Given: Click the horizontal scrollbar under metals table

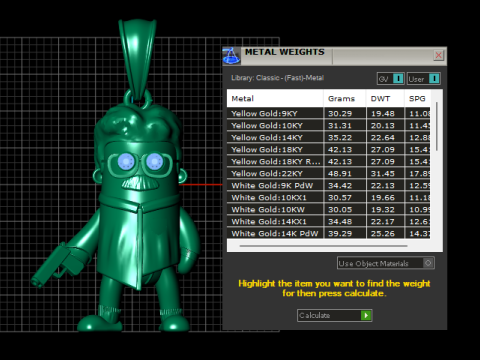Looking at the screenshot, I should (x=323, y=246).
